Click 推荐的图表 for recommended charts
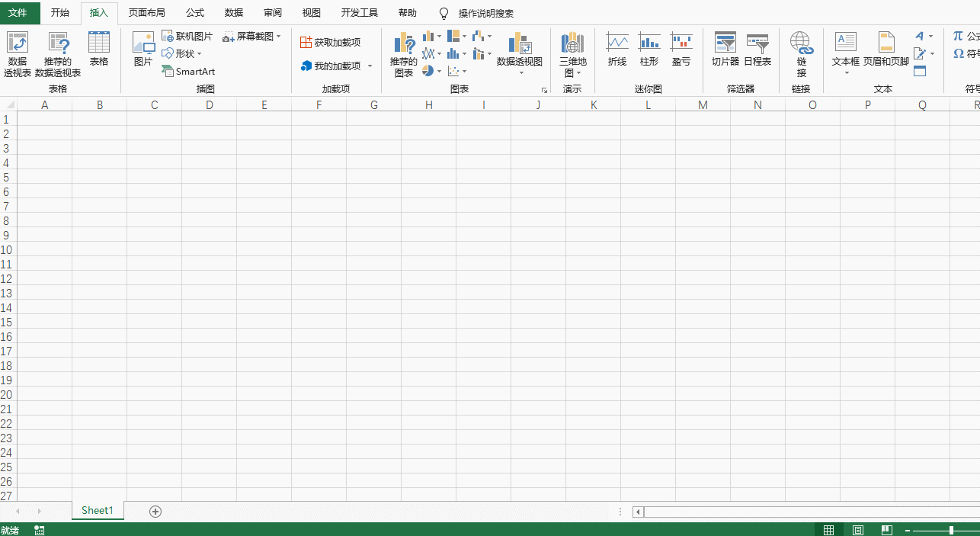This screenshot has width=980, height=536. [x=404, y=55]
